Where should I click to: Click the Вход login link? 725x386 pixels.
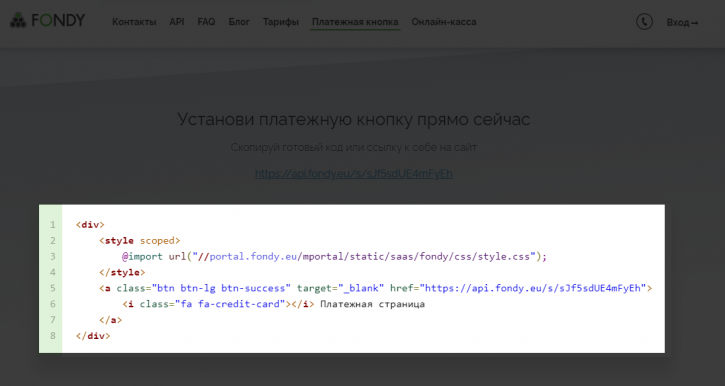coord(682,23)
